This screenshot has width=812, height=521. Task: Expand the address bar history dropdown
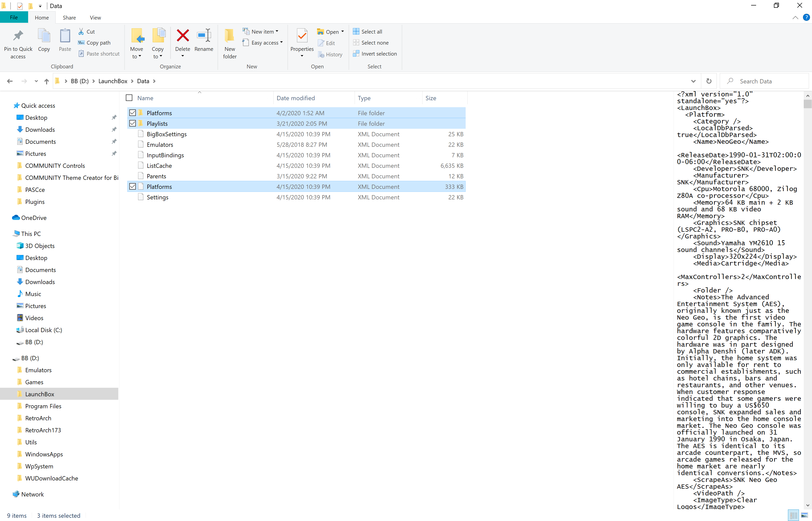pyautogui.click(x=693, y=81)
